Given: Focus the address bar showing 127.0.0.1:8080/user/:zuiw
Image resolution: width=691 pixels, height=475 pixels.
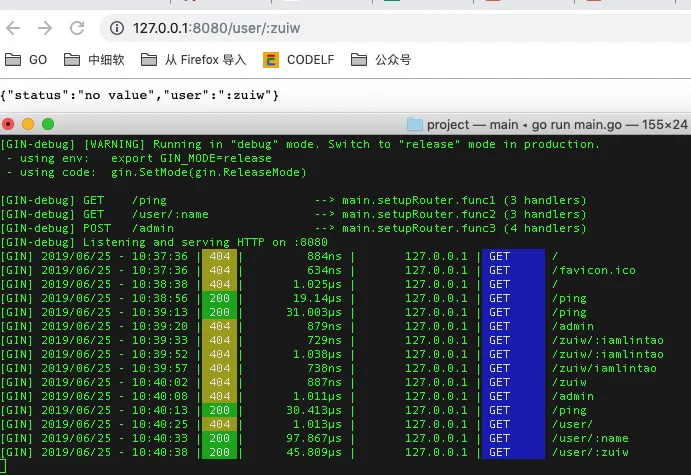Looking at the screenshot, I should pyautogui.click(x=397, y=28).
